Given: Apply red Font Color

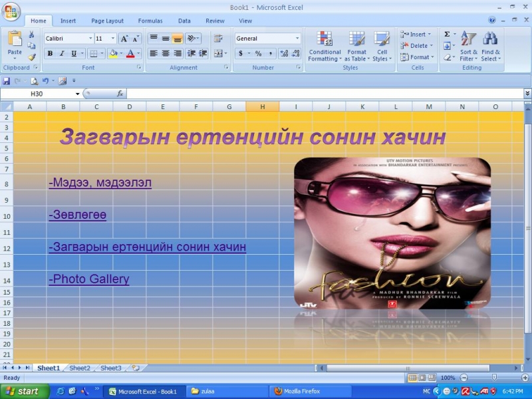Looking at the screenshot, I should click(x=130, y=54).
